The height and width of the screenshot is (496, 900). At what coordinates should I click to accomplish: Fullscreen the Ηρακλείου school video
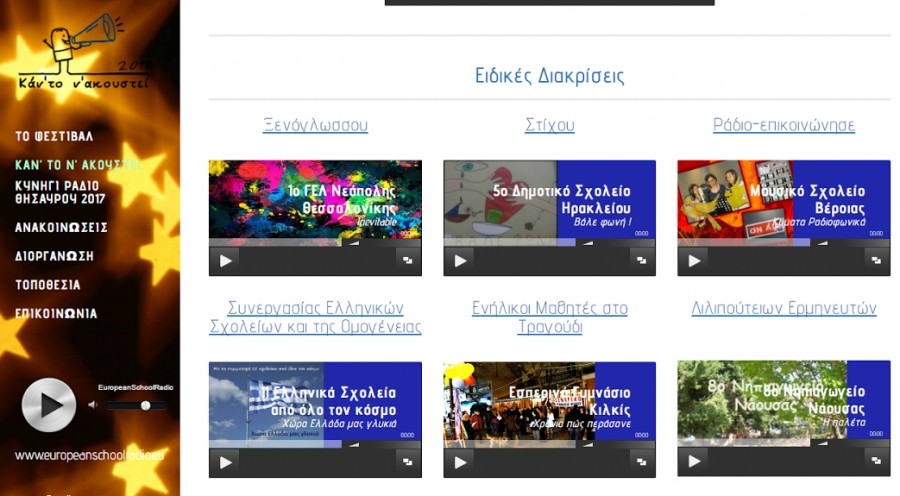click(641, 261)
